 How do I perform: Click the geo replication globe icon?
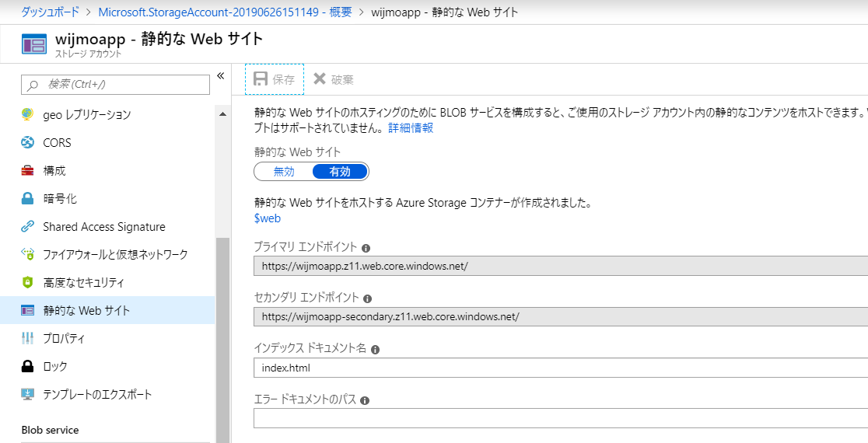(27, 114)
